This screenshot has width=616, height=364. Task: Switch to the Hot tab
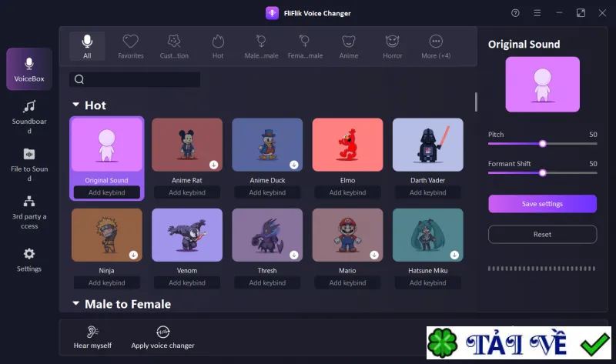218,46
